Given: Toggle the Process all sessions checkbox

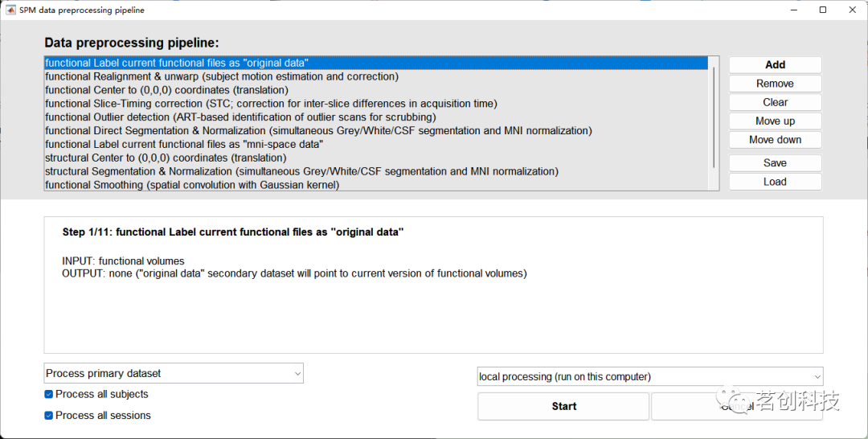Looking at the screenshot, I should click(49, 416).
